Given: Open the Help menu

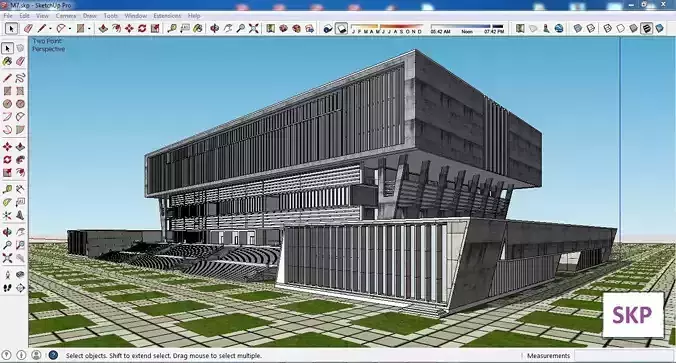Looking at the screenshot, I should (x=194, y=16).
